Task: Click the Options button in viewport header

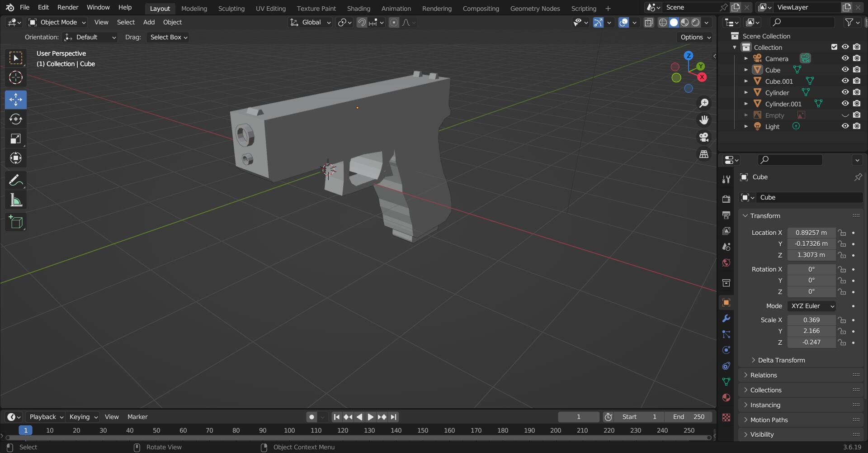Action: coord(695,37)
